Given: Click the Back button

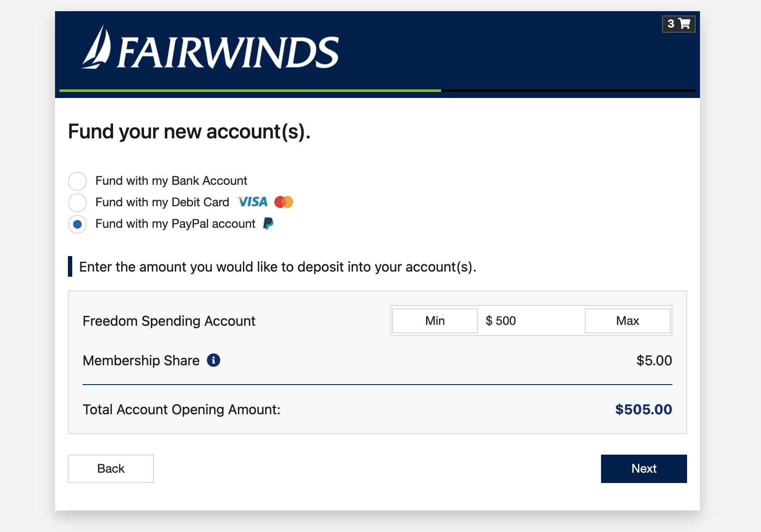Looking at the screenshot, I should tap(110, 468).
